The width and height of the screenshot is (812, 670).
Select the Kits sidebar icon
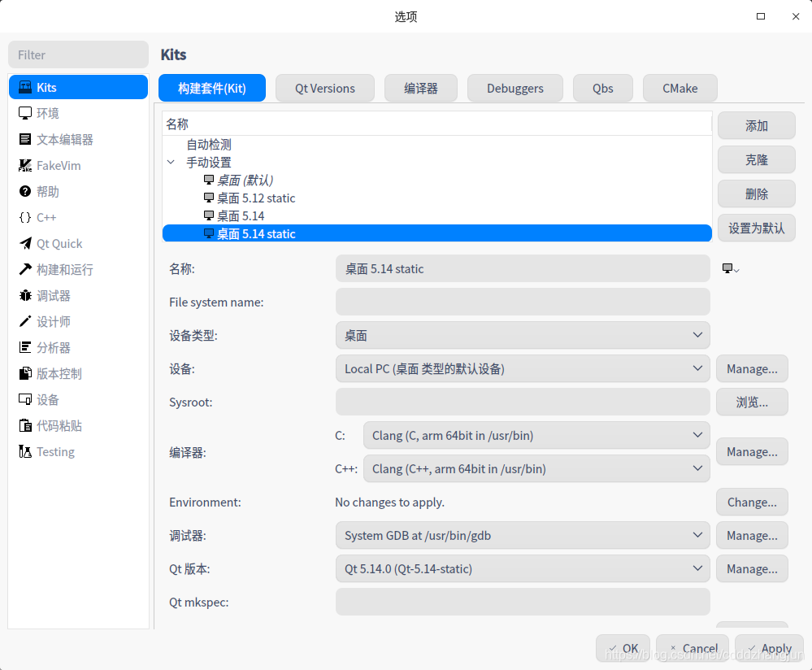pyautogui.click(x=25, y=87)
